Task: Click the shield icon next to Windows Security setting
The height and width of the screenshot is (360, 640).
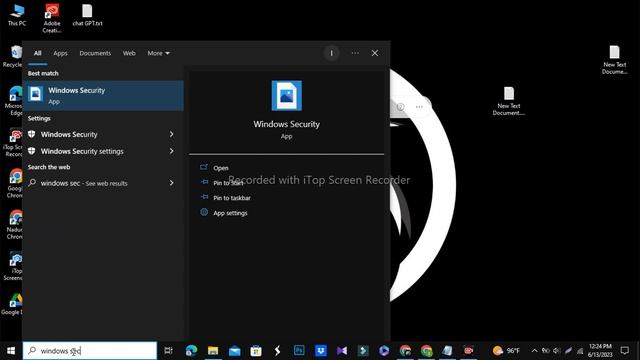Action: (31, 134)
